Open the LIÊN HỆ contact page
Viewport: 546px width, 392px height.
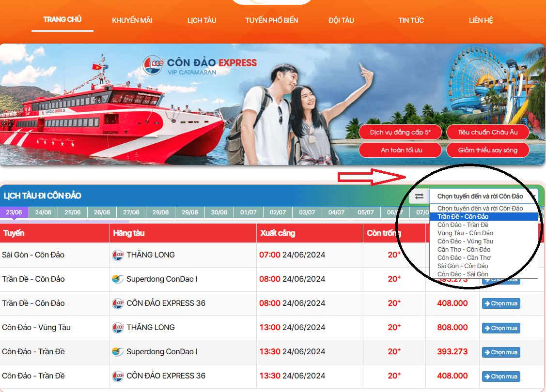[481, 20]
